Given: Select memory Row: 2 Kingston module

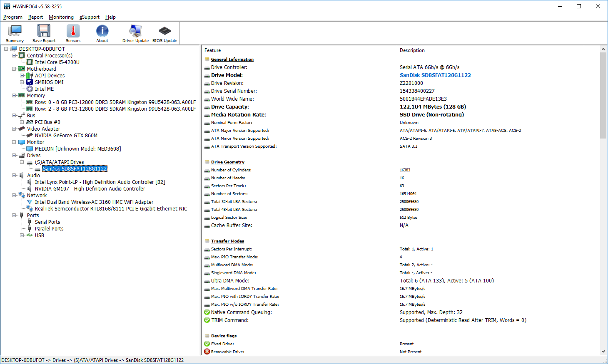Looking at the screenshot, I should [115, 109].
